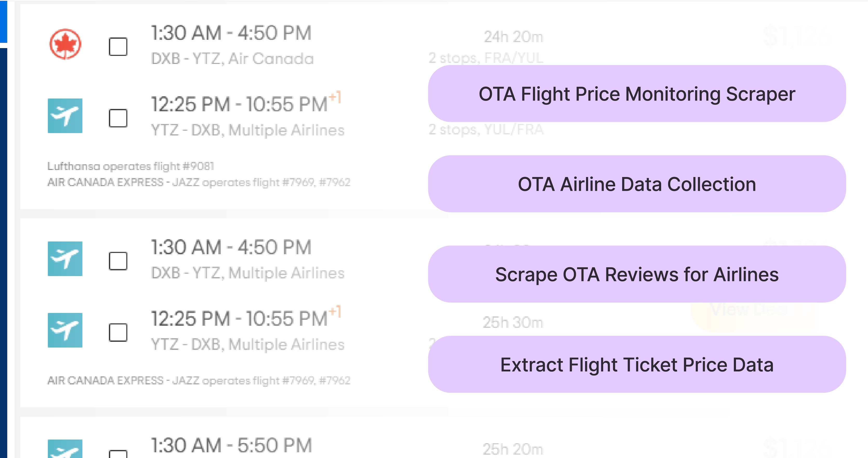The image size is (868, 458).
Task: Tick the checkbox for the Air Canada DXB - YTZ flight
Action: pyautogui.click(x=118, y=47)
